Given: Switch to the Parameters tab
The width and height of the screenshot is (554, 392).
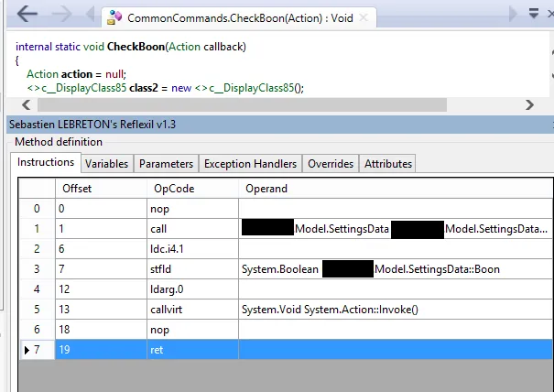Looking at the screenshot, I should tap(166, 164).
